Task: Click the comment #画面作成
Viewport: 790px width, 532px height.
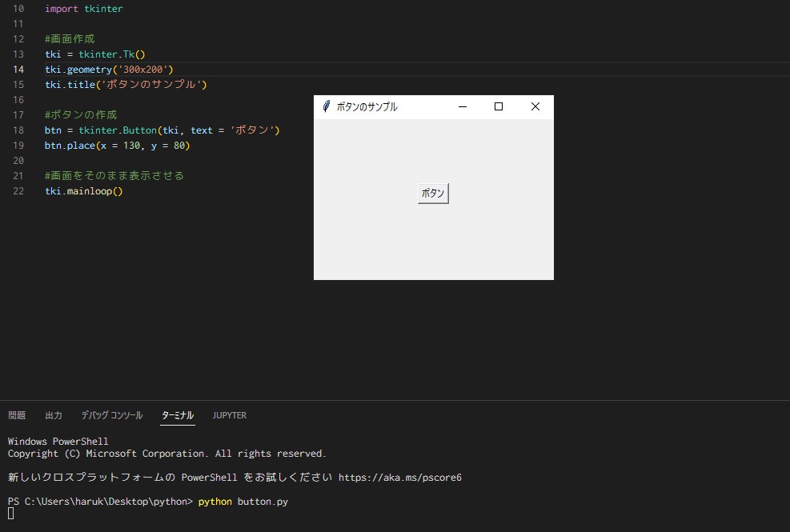Action: (x=70, y=38)
